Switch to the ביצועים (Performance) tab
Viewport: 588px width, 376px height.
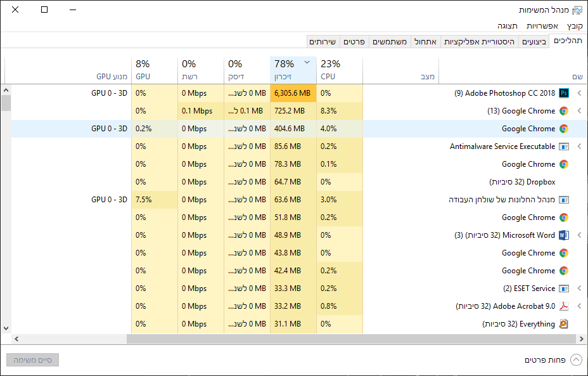534,41
